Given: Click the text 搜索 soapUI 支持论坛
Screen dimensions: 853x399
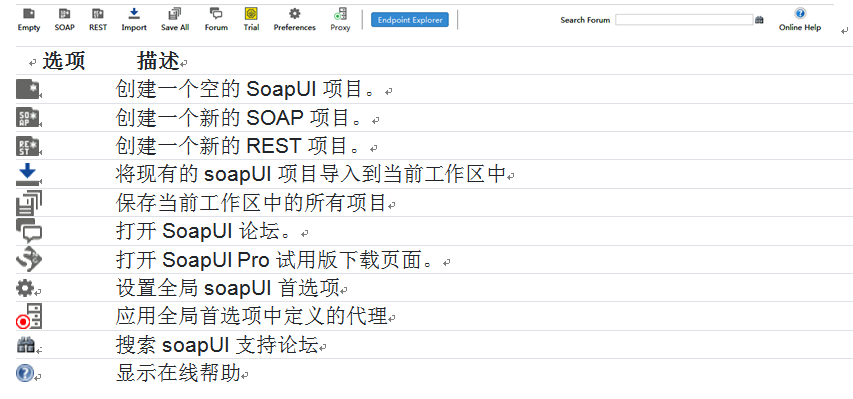Looking at the screenshot, I should click(x=217, y=345).
